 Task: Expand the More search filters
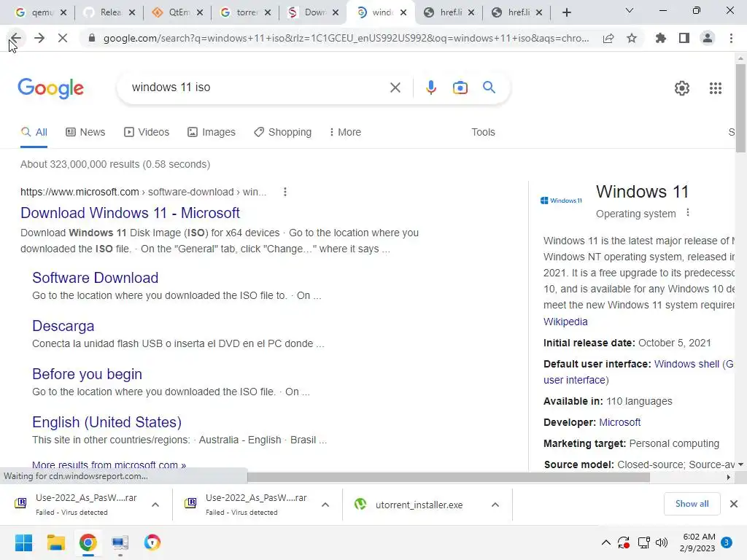345,132
